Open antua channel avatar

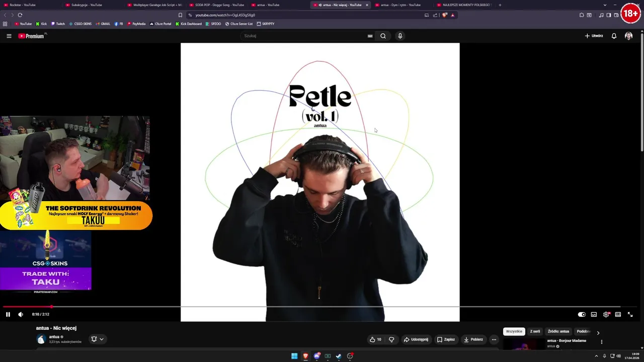coord(41,339)
